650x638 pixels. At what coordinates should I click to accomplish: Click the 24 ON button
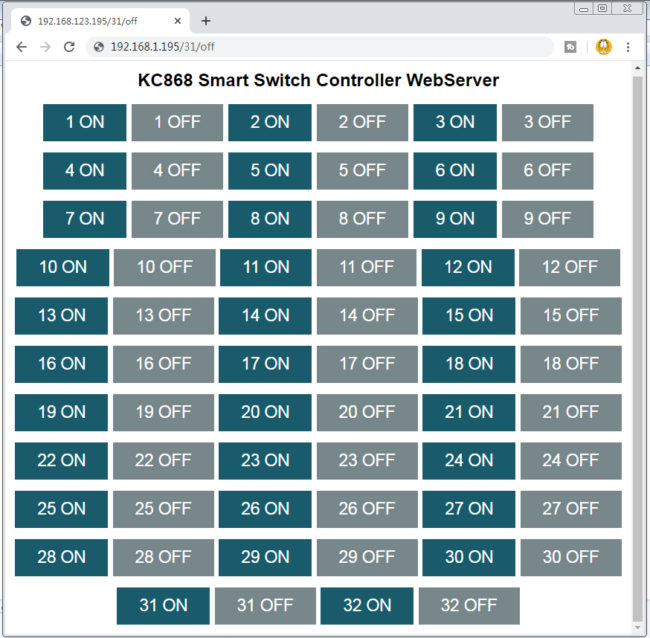469,461
